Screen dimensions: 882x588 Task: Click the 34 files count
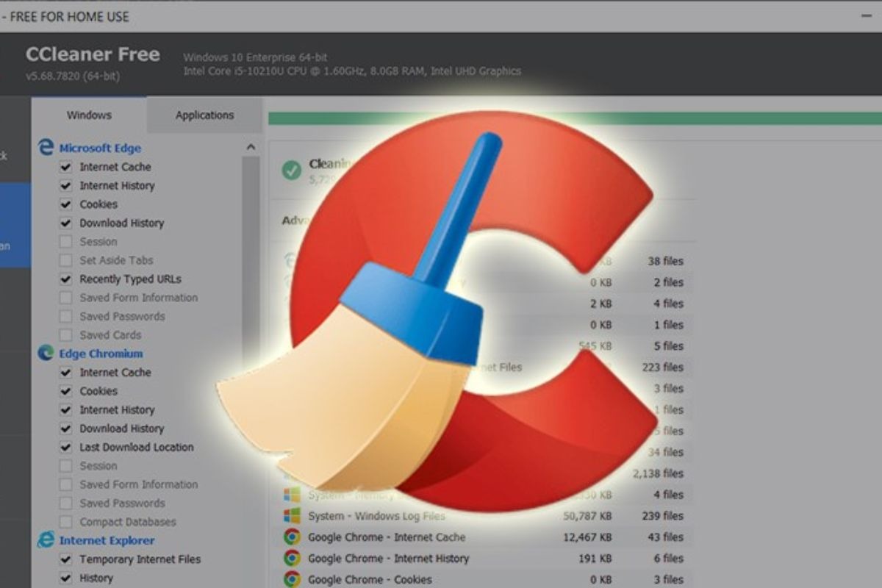(x=665, y=452)
